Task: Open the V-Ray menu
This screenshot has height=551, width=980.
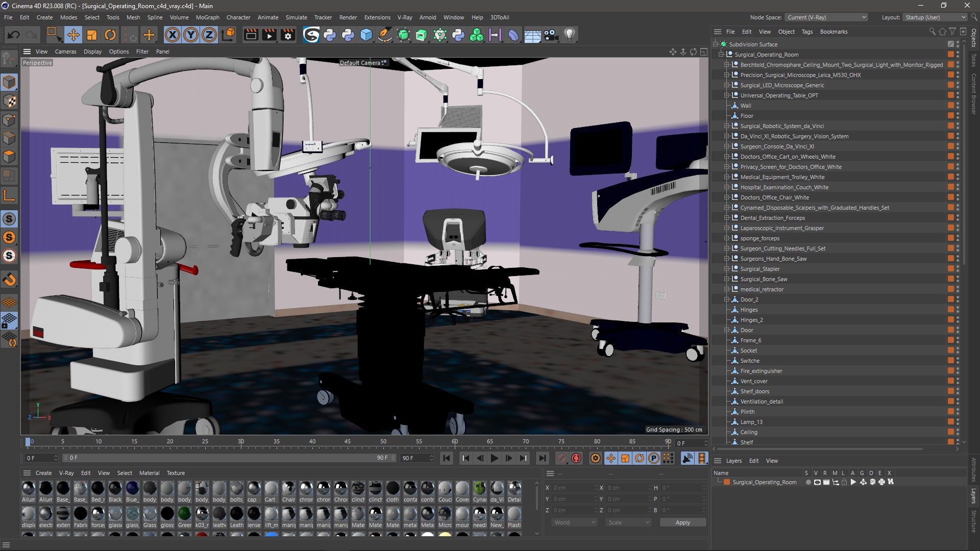Action: pos(405,17)
